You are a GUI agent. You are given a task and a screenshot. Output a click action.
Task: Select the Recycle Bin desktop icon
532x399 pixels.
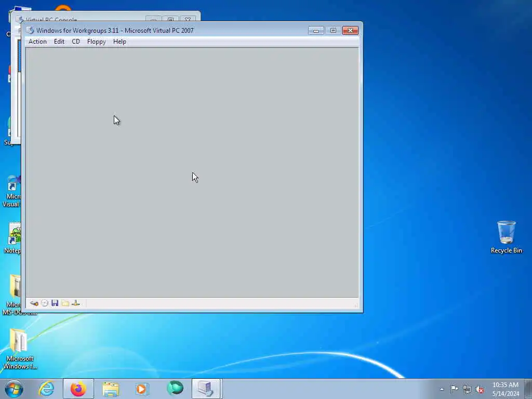[x=506, y=237]
